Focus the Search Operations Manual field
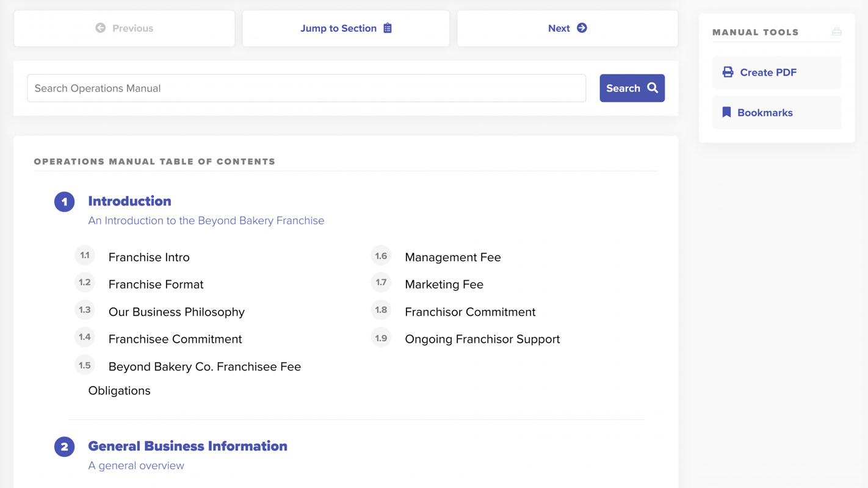The height and width of the screenshot is (488, 868). 306,88
